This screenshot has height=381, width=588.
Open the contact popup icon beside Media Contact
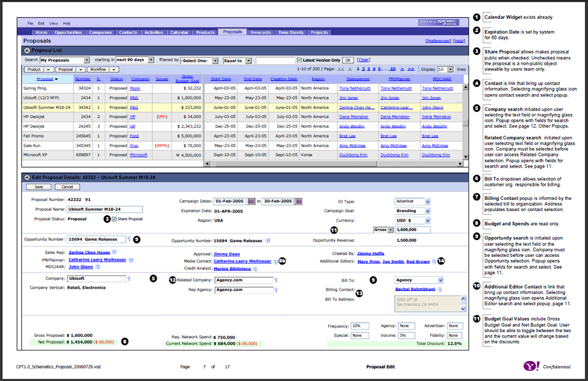pyautogui.click(x=276, y=260)
